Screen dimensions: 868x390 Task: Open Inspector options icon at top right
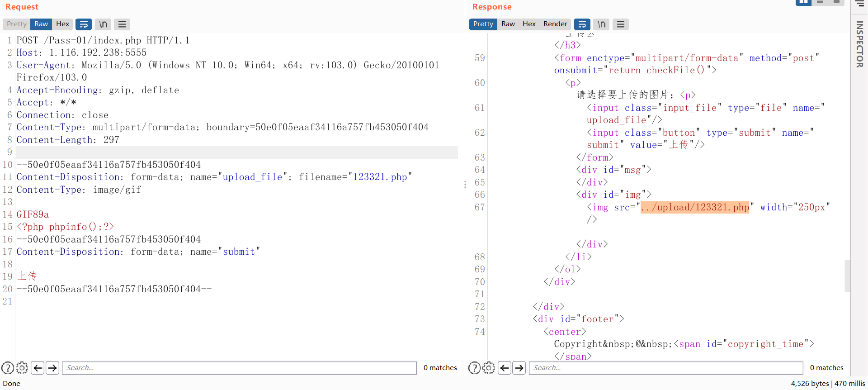pos(859,3)
